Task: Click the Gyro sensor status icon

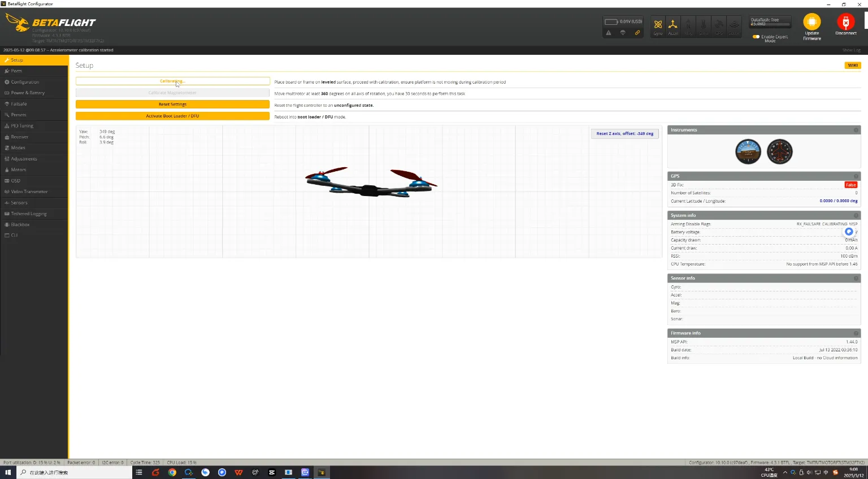Action: tap(658, 25)
